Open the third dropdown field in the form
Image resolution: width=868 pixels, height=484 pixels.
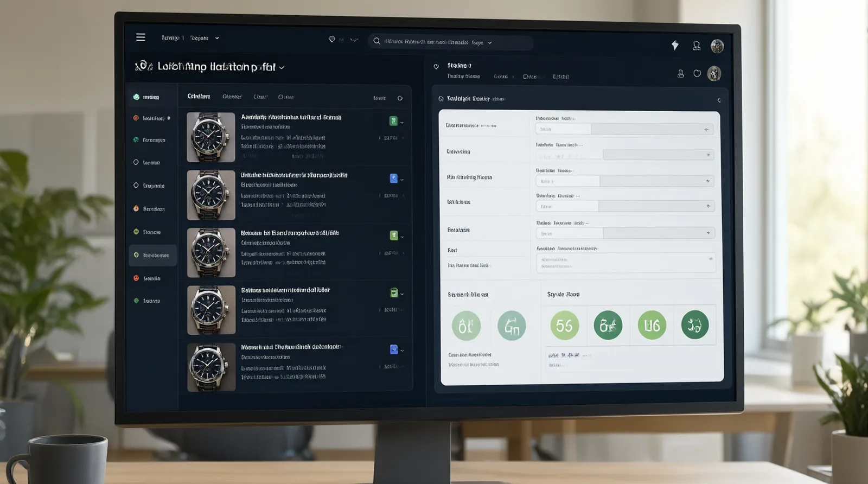click(624, 181)
